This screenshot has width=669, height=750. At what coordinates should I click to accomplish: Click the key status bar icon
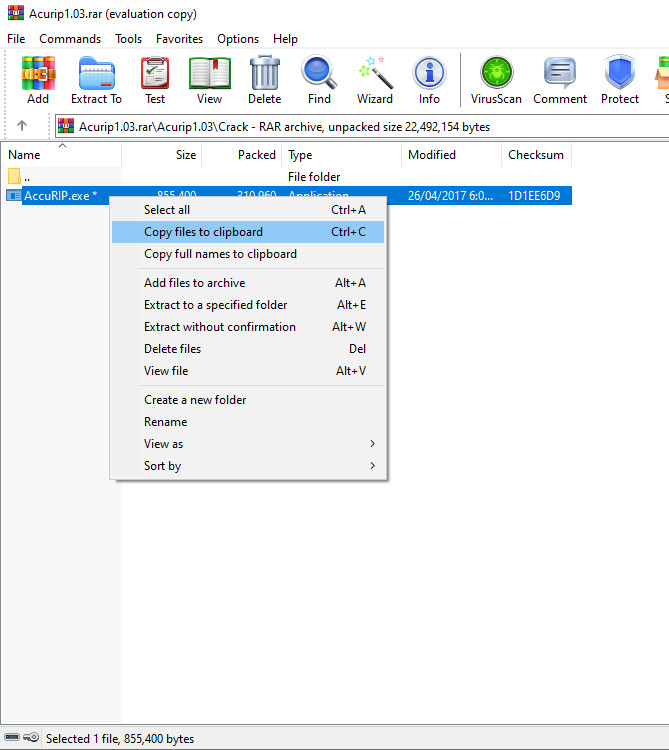(31, 737)
